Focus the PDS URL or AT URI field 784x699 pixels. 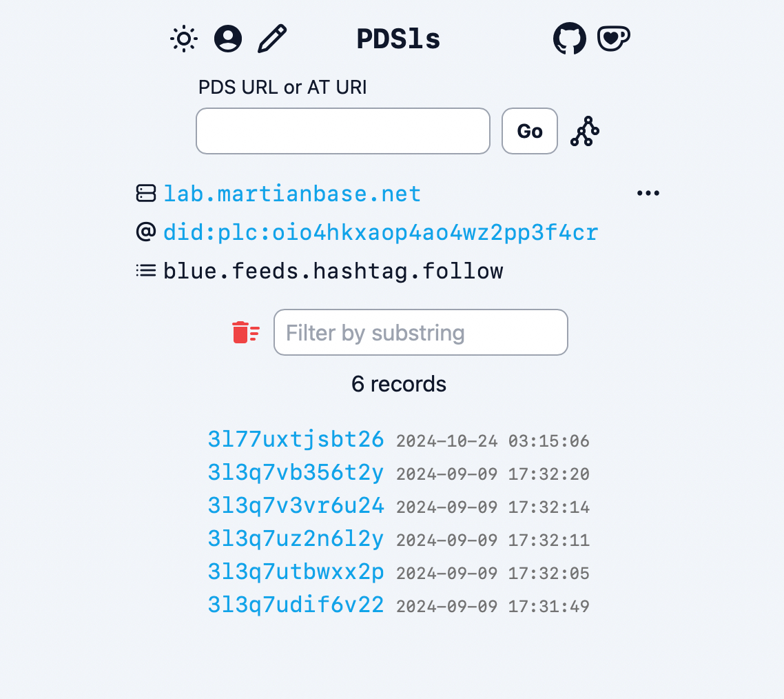(x=343, y=131)
